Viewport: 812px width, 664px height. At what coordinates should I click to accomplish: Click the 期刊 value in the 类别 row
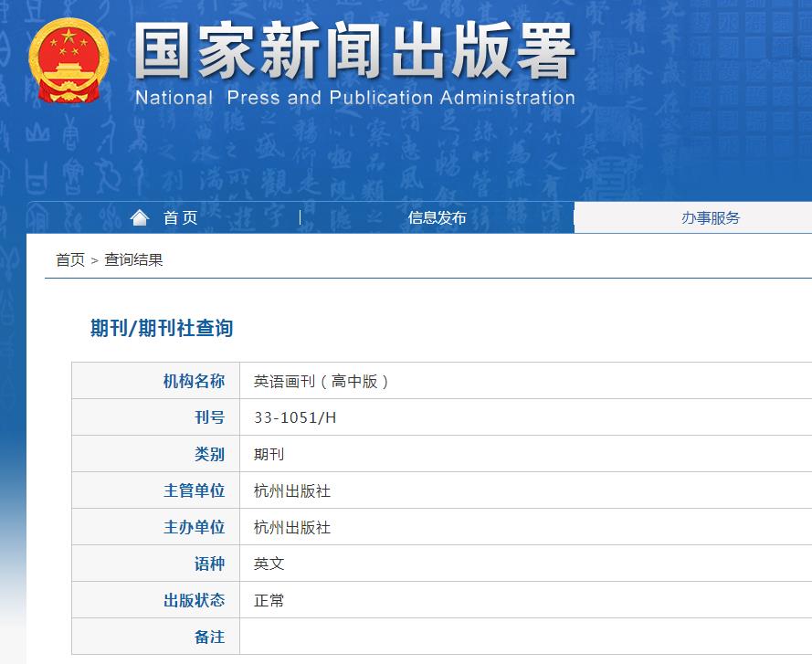(269, 454)
